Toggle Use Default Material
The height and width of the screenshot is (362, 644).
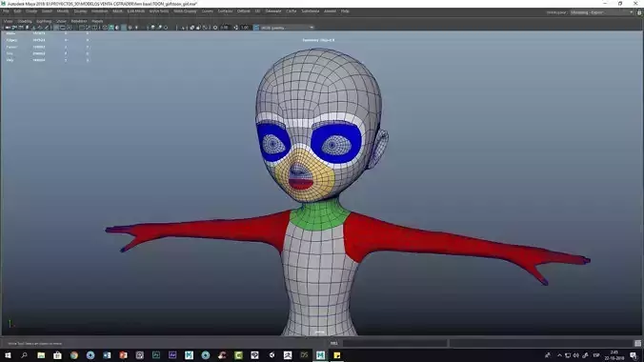click(117, 28)
